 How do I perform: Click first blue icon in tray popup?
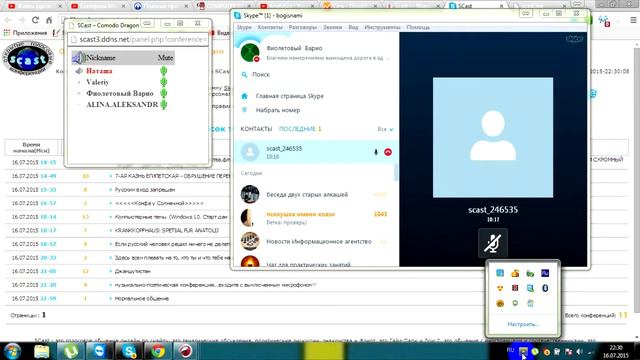(500, 273)
